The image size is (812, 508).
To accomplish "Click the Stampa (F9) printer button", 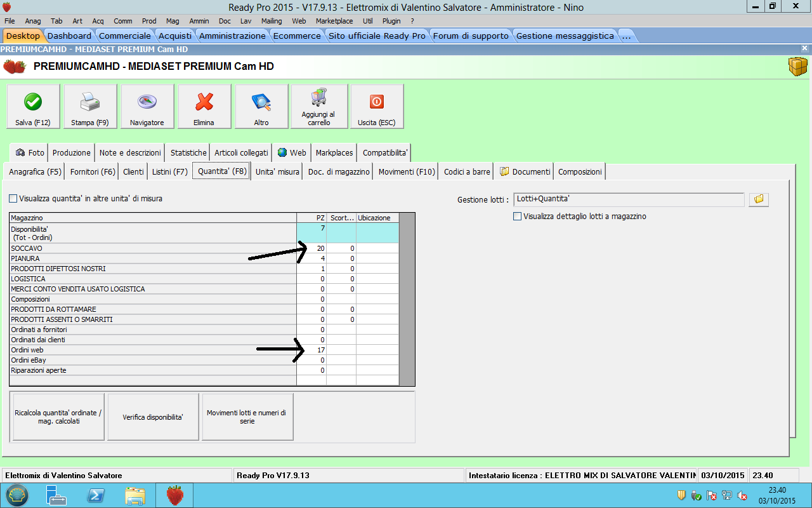I will click(x=90, y=107).
